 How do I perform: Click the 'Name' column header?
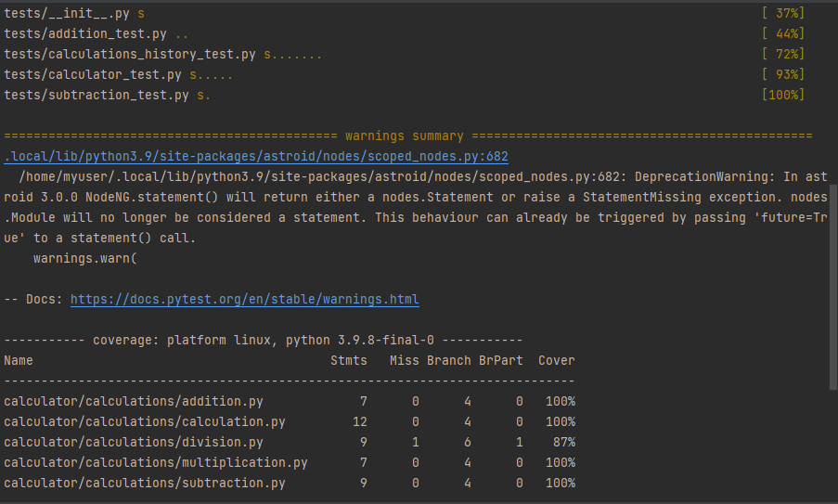(x=19, y=360)
